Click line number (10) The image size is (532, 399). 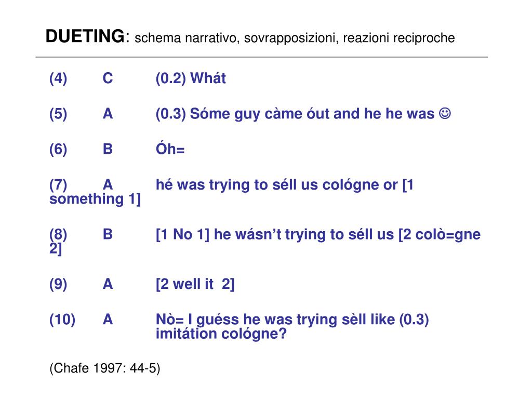62,320
